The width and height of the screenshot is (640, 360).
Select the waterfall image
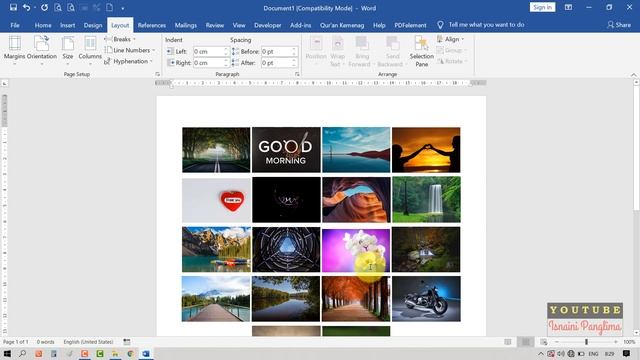426,200
